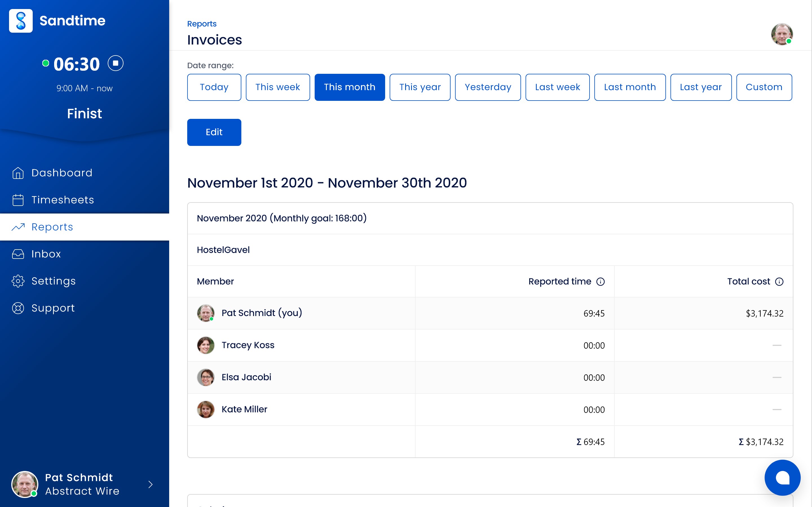Select the Today date range
The image size is (812, 507).
click(214, 87)
